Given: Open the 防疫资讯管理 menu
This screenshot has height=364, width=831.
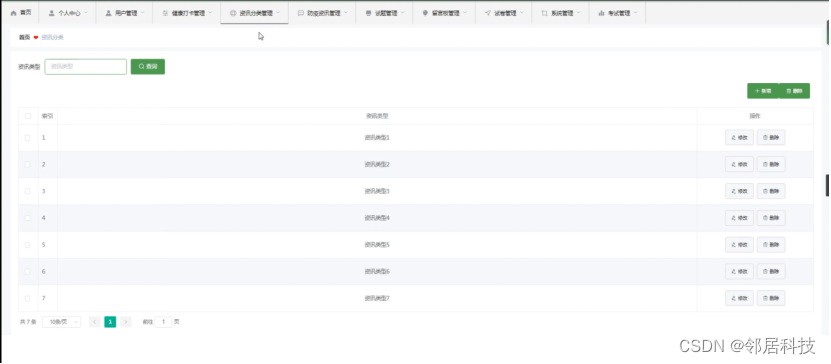Looking at the screenshot, I should point(322,13).
